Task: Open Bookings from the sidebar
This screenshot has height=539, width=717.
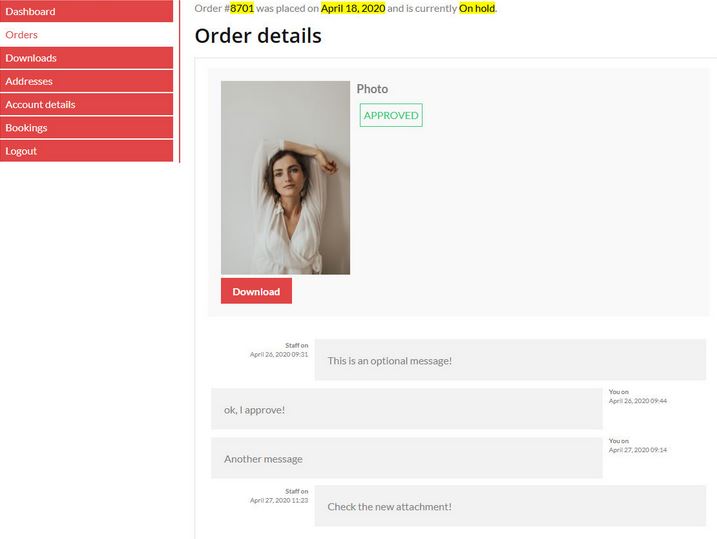Action: 86,128
